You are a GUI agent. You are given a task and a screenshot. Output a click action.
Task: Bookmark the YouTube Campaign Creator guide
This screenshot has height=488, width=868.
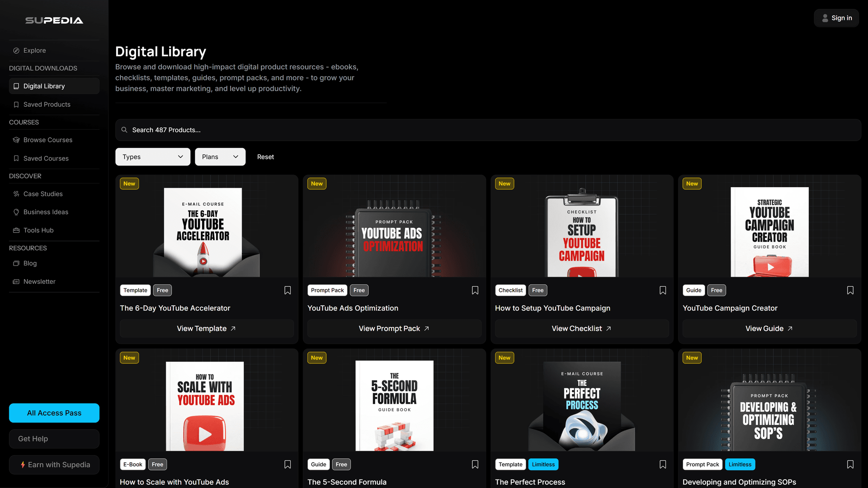coord(850,290)
